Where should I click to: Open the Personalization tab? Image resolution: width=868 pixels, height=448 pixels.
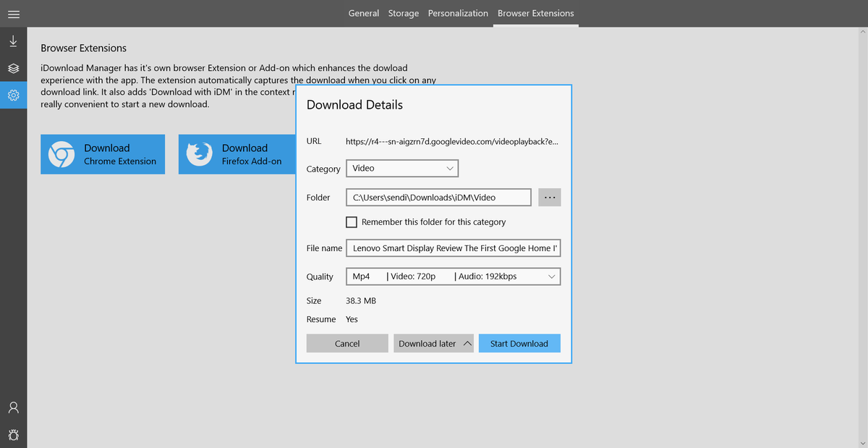pos(458,13)
